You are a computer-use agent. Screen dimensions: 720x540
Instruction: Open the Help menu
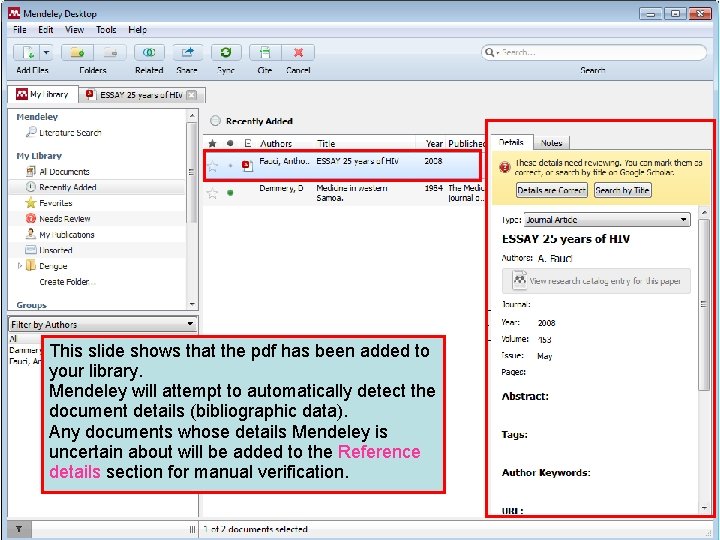pyautogui.click(x=137, y=30)
